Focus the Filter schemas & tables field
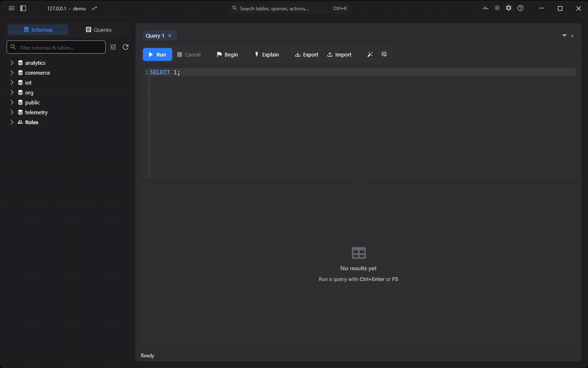This screenshot has width=588, height=368. [x=56, y=47]
